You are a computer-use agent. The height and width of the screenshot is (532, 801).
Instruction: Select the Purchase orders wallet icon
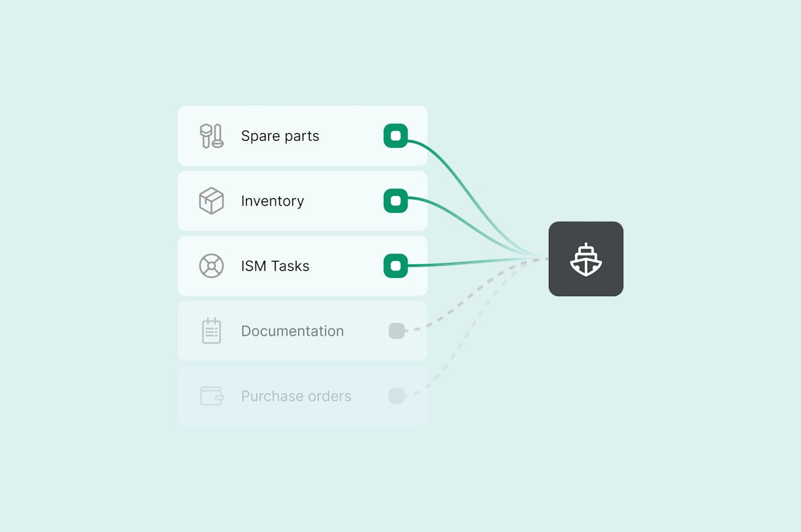212,396
